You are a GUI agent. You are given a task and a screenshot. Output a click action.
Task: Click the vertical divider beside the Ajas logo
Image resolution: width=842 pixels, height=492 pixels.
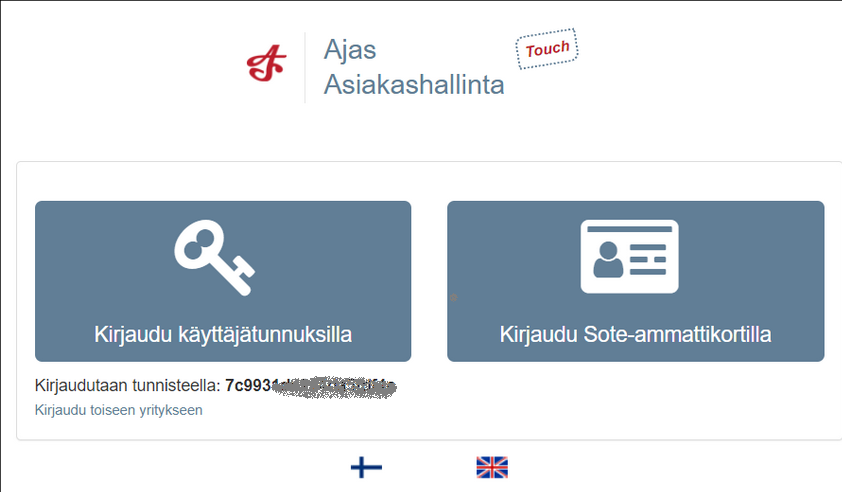tap(305, 67)
